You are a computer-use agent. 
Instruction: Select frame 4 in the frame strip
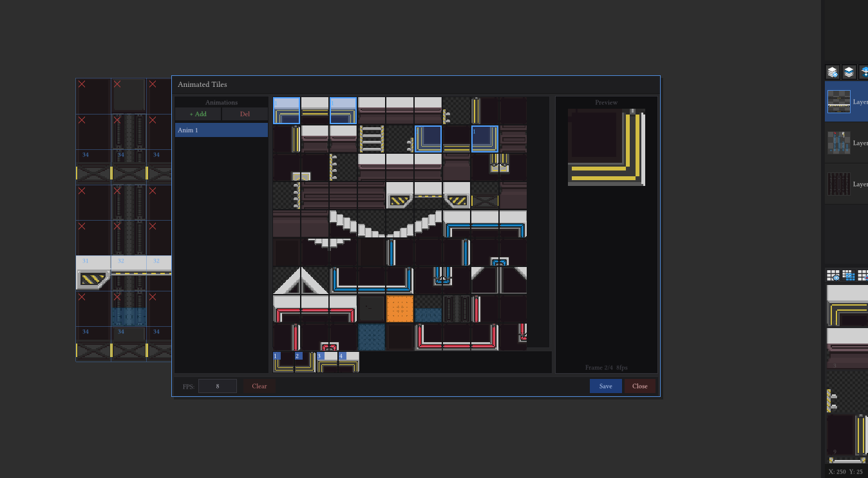pos(348,362)
